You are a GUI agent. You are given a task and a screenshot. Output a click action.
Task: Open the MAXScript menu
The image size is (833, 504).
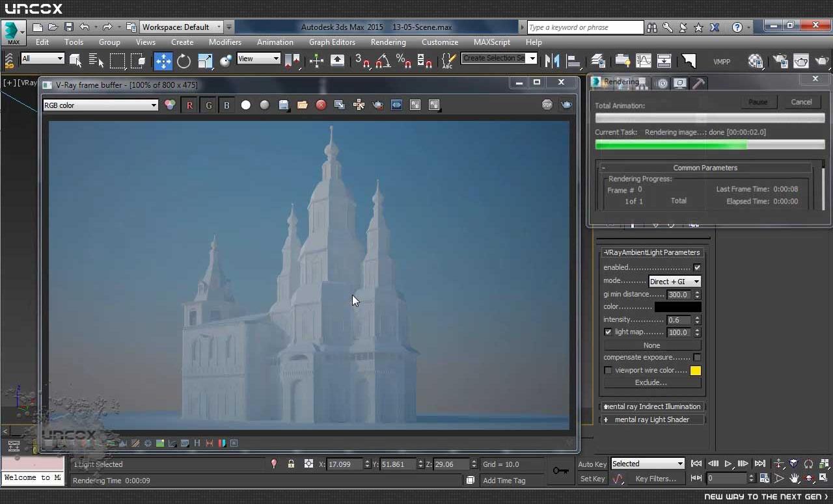tap(492, 42)
